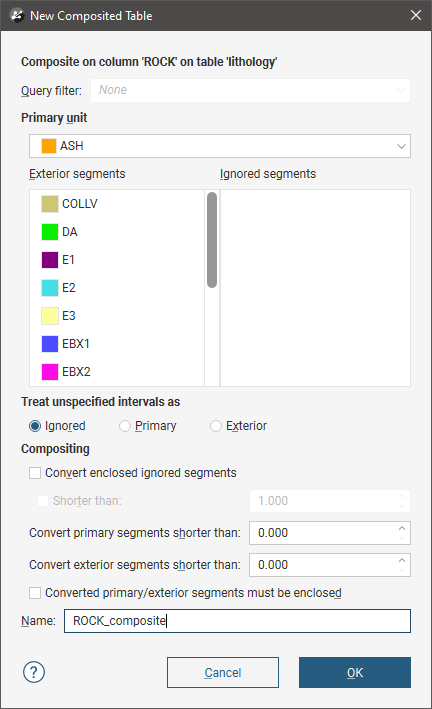Click the Leapfrog app icon in title bar
Screen dimensions: 432x709
(x=17, y=15)
